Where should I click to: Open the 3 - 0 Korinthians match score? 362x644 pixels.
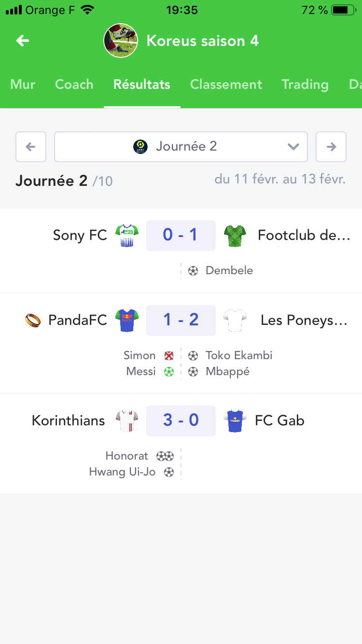click(181, 420)
